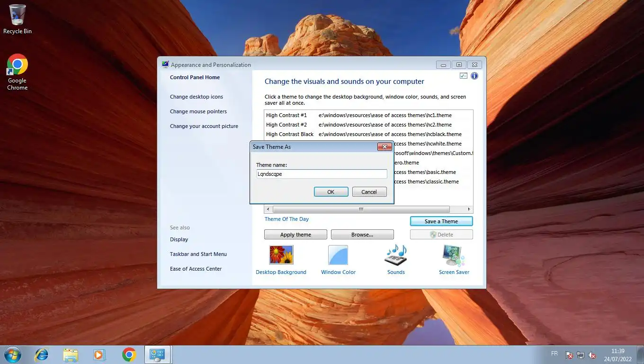Select High Contrast Black theme row
This screenshot has width=644, height=364.
coord(368,134)
